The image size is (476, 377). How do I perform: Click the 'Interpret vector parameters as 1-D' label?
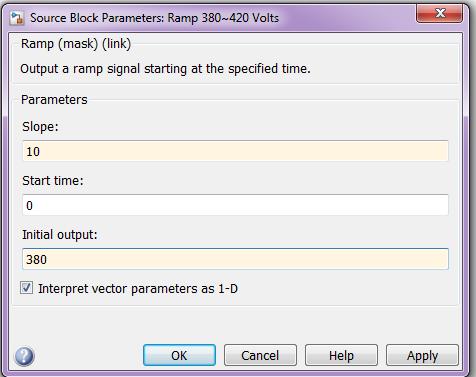[x=138, y=289]
